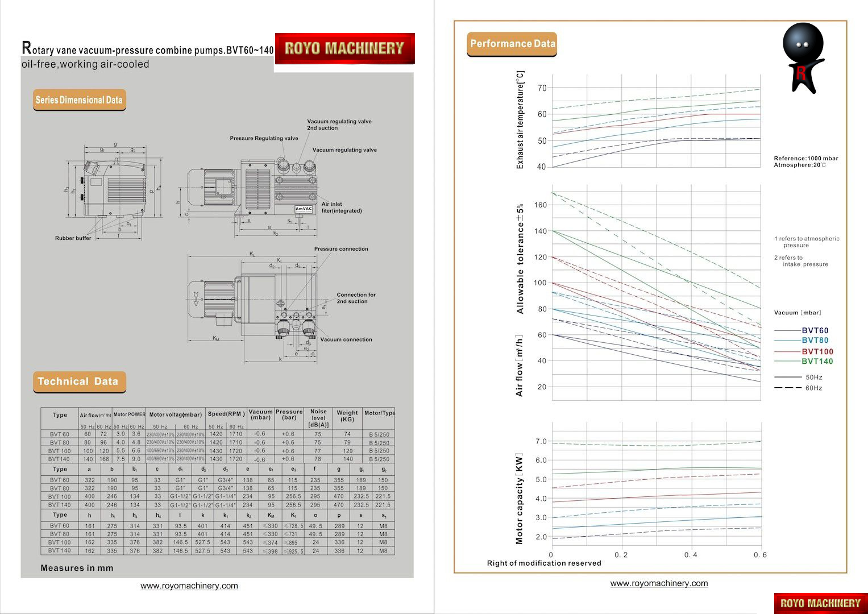
Task: Click the AmVAC nameplate on the pump drawing
Action: click(304, 209)
